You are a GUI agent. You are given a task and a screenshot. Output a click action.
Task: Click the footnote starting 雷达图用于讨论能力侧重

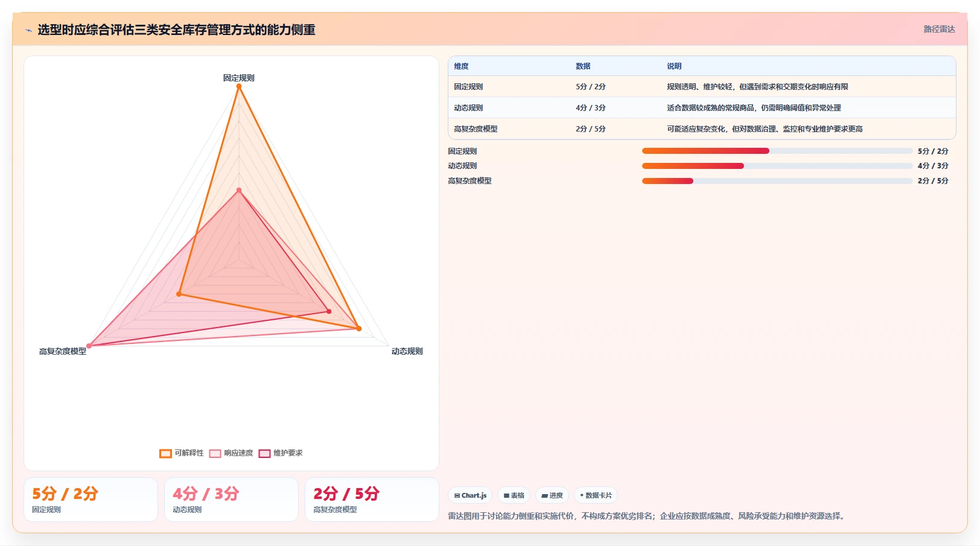click(x=647, y=516)
